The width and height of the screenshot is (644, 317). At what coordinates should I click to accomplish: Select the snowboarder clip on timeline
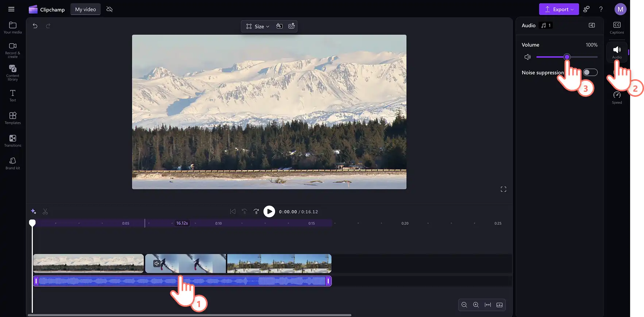tap(186, 264)
